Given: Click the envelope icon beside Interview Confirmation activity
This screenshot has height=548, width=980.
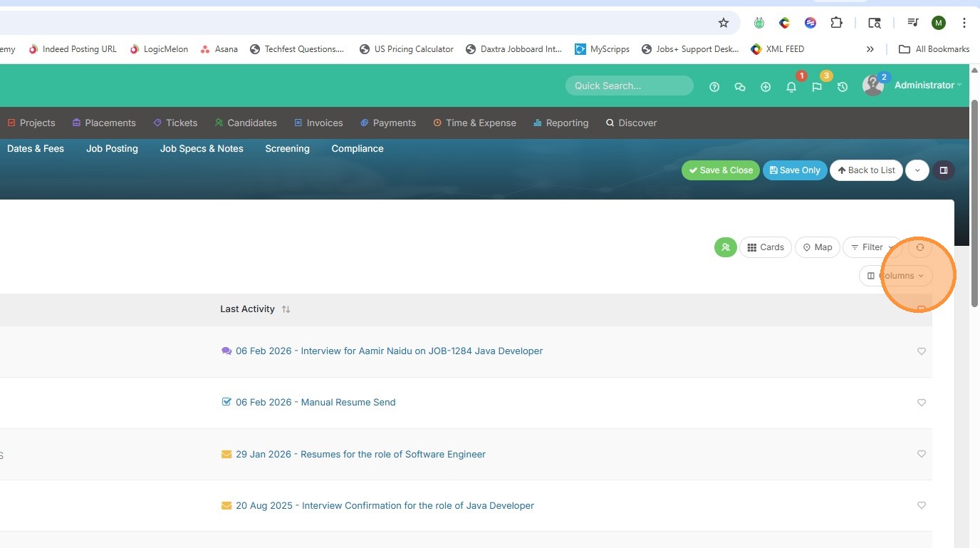Looking at the screenshot, I should point(226,505).
